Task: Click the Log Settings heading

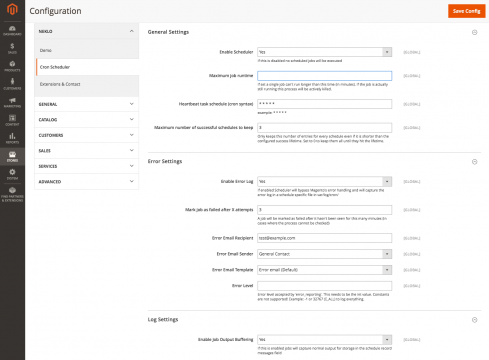Action: 163,319
